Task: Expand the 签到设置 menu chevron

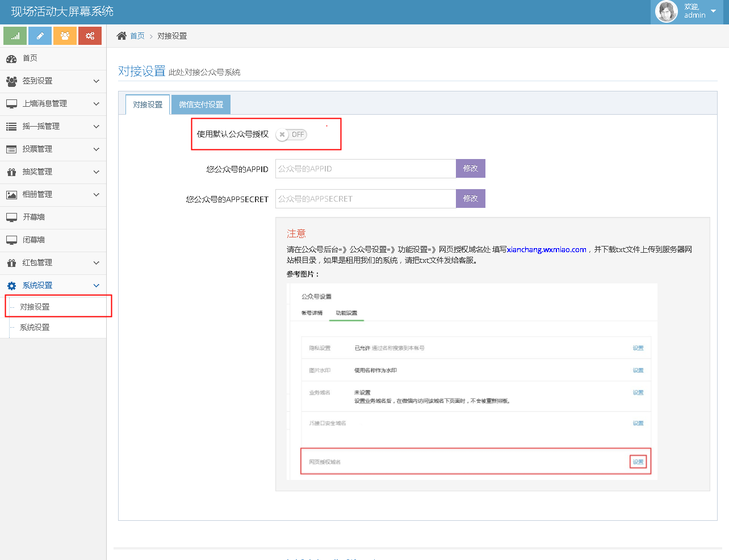Action: coord(96,81)
